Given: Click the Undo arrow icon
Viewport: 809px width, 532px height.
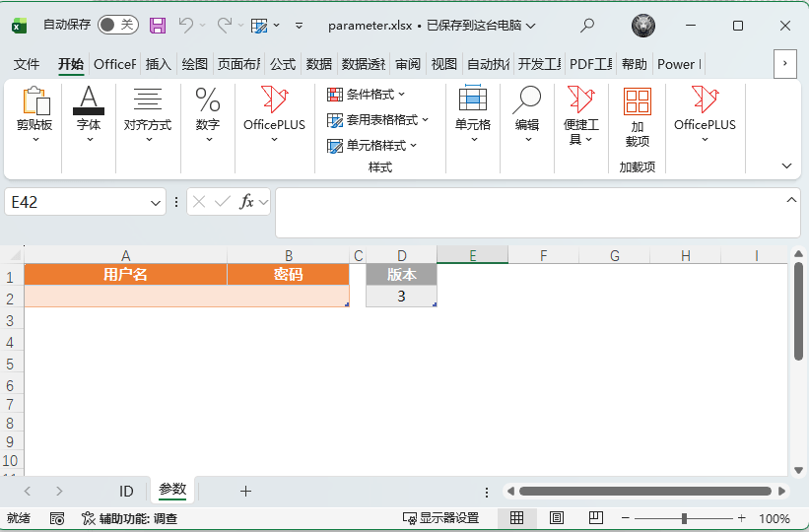Looking at the screenshot, I should pyautogui.click(x=185, y=25).
